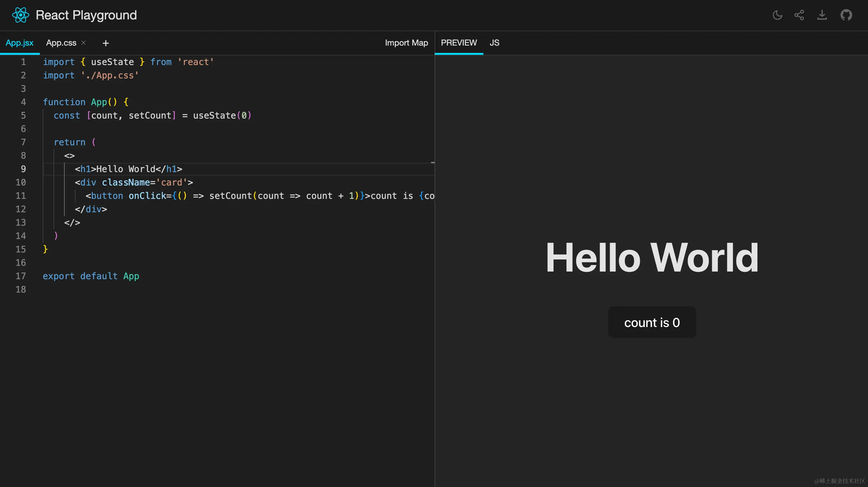Open the Import Map file
This screenshot has width=868, height=487.
(406, 43)
